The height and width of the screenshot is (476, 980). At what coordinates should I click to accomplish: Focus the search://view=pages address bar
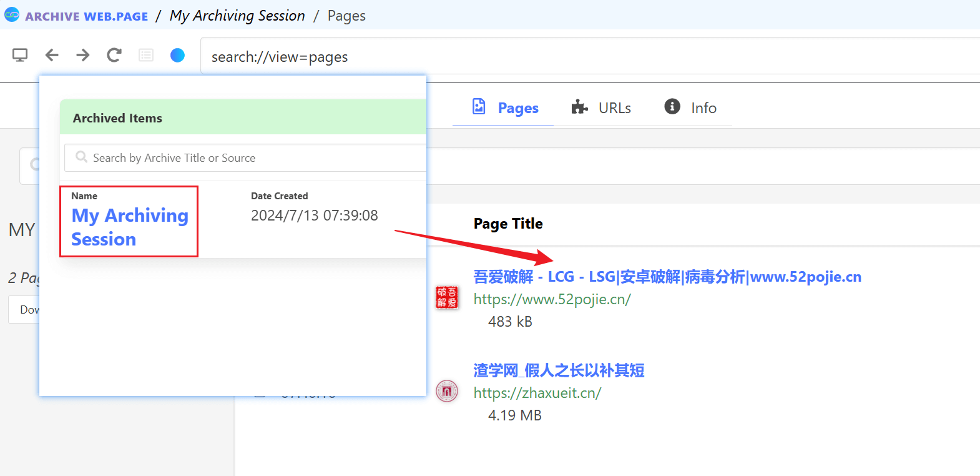(x=562, y=57)
